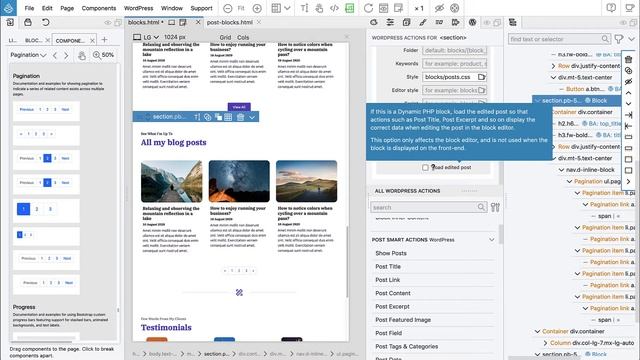Open the help question mark icon
This screenshot has width=640, height=360.
click(611, 8)
